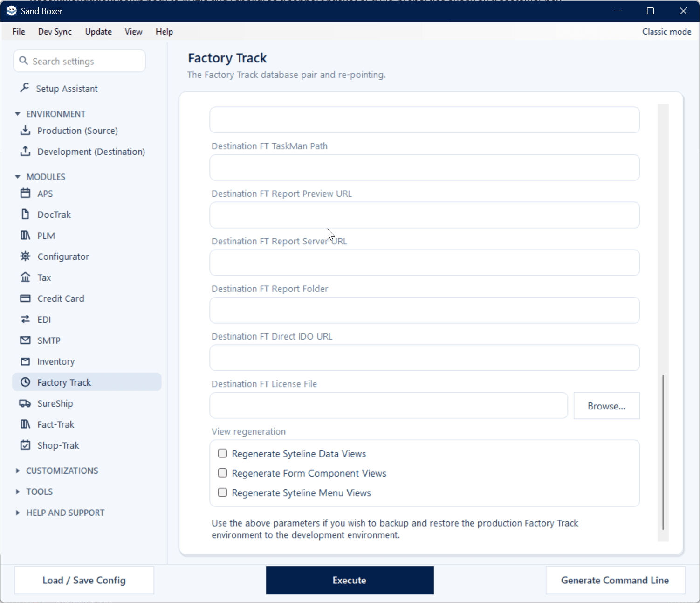Focus Destination FT Report Preview URL field

click(425, 215)
